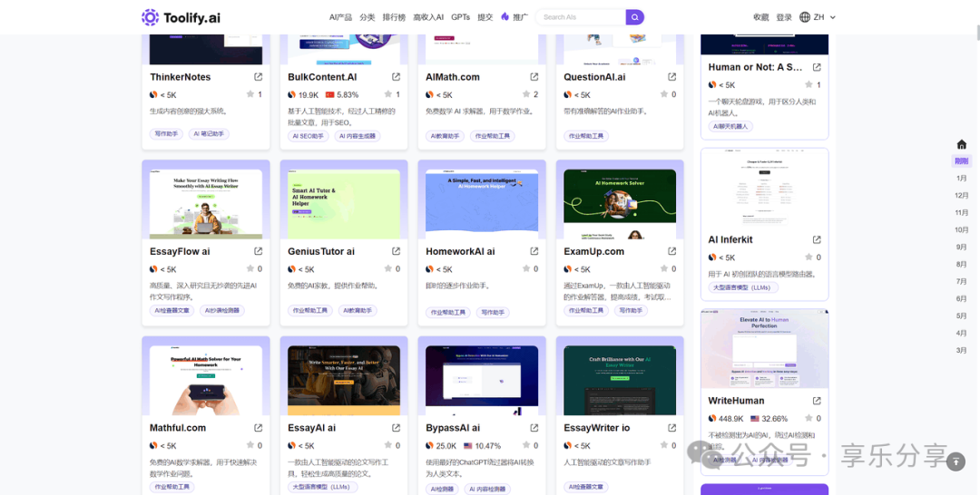
Task: Click the Search AIs input field
Action: pyautogui.click(x=581, y=17)
